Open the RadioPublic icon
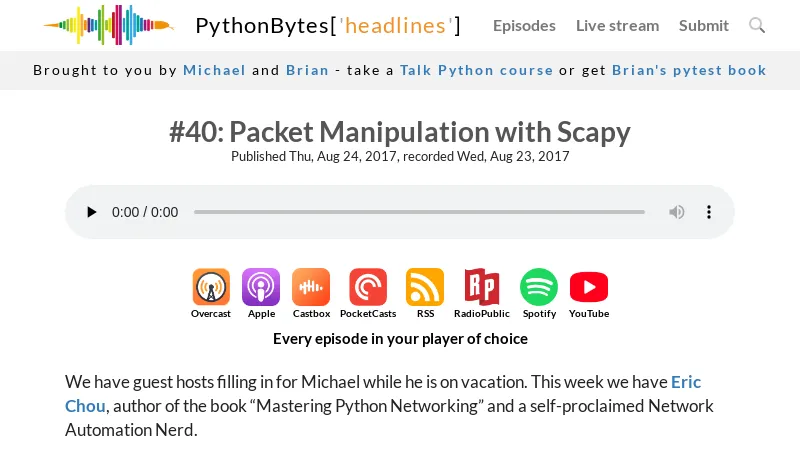The height and width of the screenshot is (450, 800). tap(482, 287)
